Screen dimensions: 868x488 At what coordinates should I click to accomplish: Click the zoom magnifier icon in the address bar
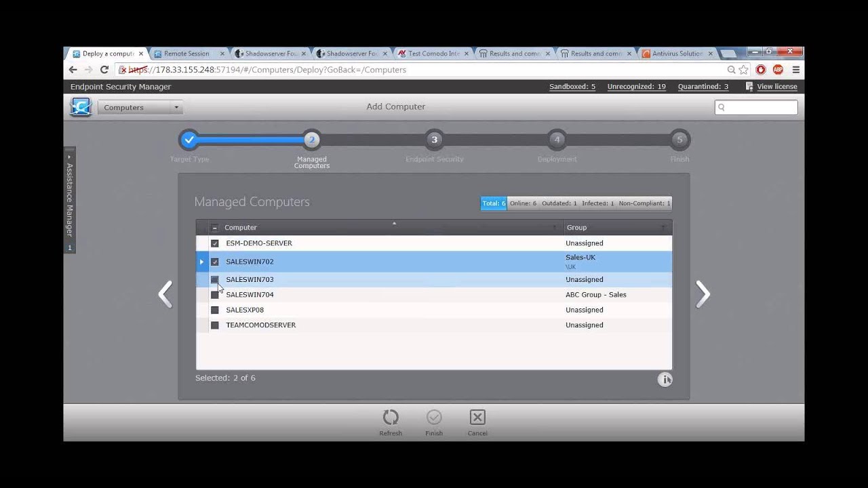(731, 69)
